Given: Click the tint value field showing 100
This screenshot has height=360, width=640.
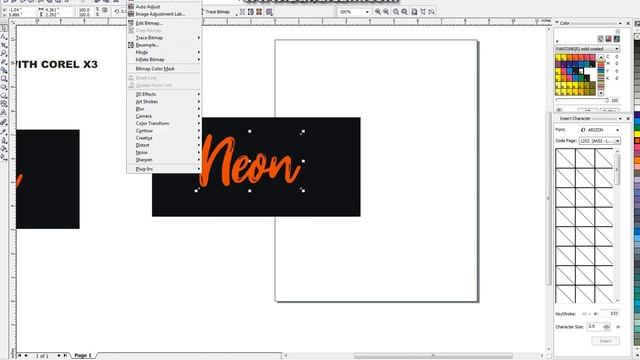Looking at the screenshot, I should click(x=615, y=100).
